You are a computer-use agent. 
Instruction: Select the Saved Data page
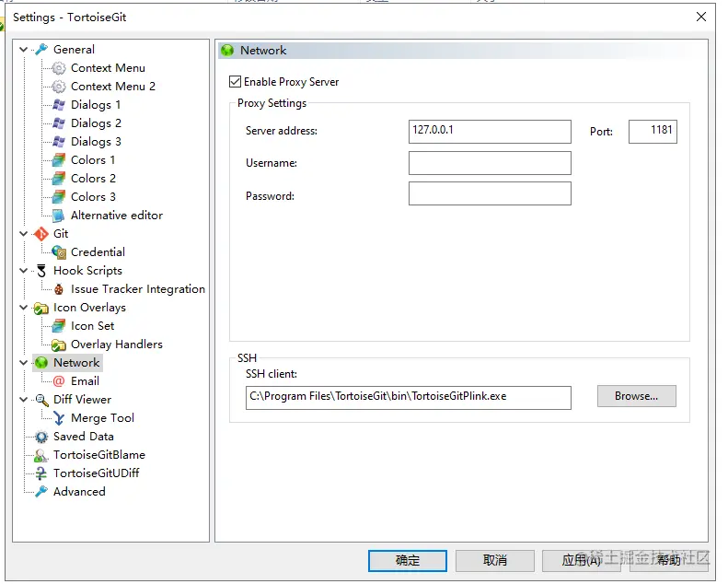(84, 437)
